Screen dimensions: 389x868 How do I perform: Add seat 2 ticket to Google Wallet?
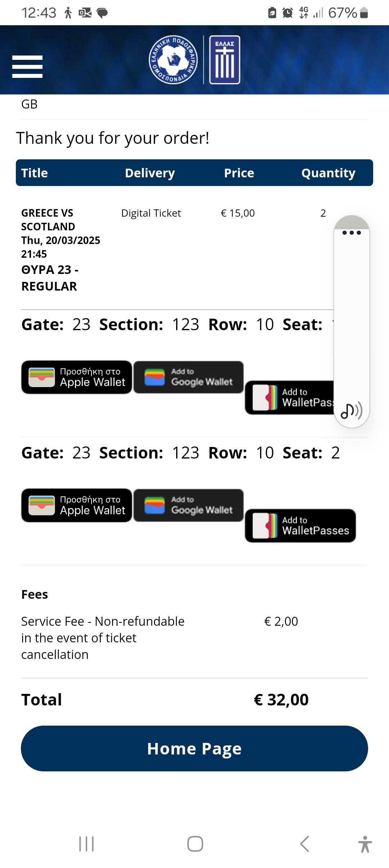(x=189, y=505)
